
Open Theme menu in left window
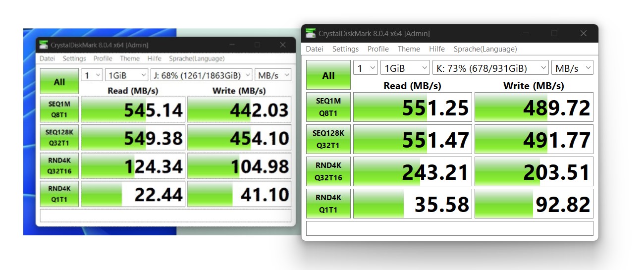[x=130, y=58]
